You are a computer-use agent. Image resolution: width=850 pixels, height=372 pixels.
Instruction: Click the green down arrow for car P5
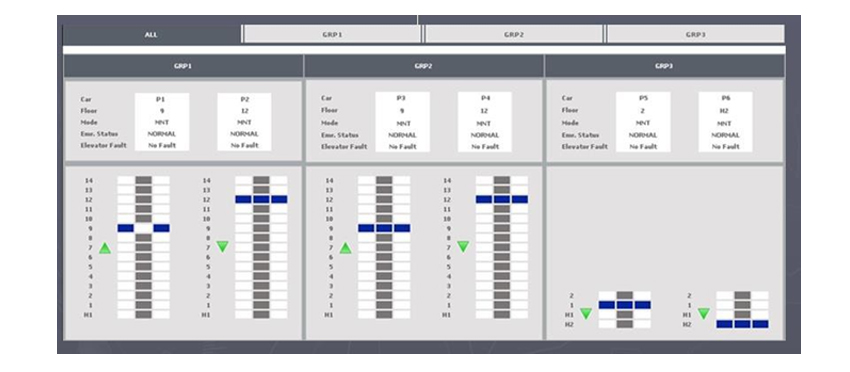(585, 313)
